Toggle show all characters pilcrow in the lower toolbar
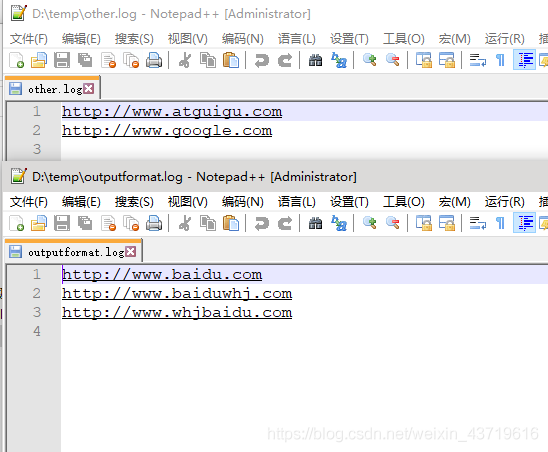 coord(500,223)
